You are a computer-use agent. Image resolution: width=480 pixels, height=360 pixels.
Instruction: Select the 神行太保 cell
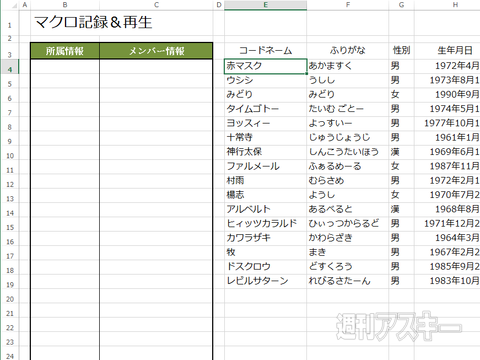tap(265, 152)
